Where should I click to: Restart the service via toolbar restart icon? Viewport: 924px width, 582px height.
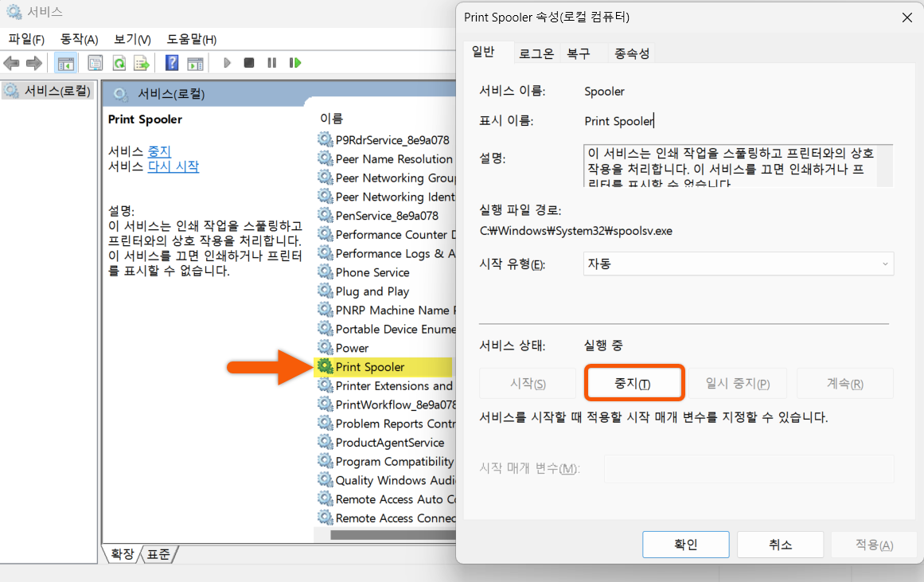(x=294, y=62)
